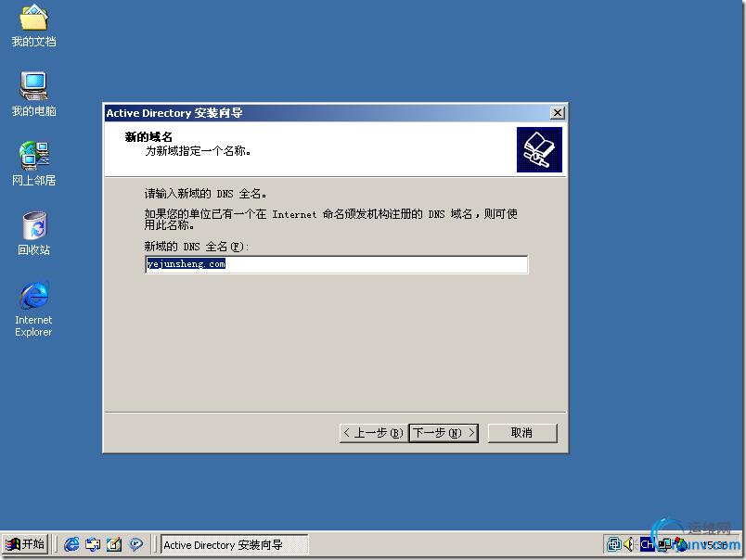Click the second quick launch icon
This screenshot has height=560, width=746.
tap(93, 544)
